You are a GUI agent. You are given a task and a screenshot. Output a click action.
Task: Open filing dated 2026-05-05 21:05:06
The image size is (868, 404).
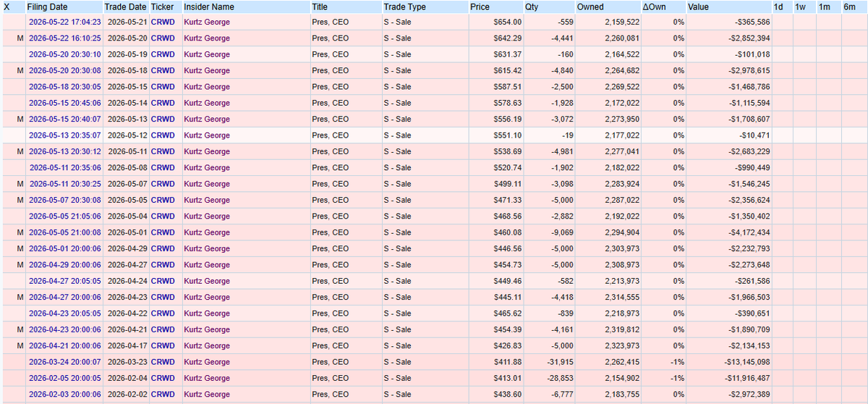(x=64, y=216)
